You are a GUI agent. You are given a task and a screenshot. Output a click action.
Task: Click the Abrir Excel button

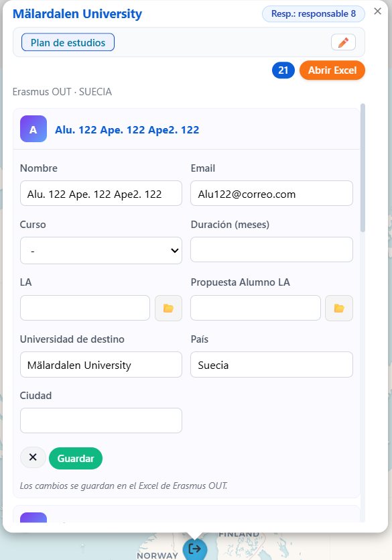(332, 70)
